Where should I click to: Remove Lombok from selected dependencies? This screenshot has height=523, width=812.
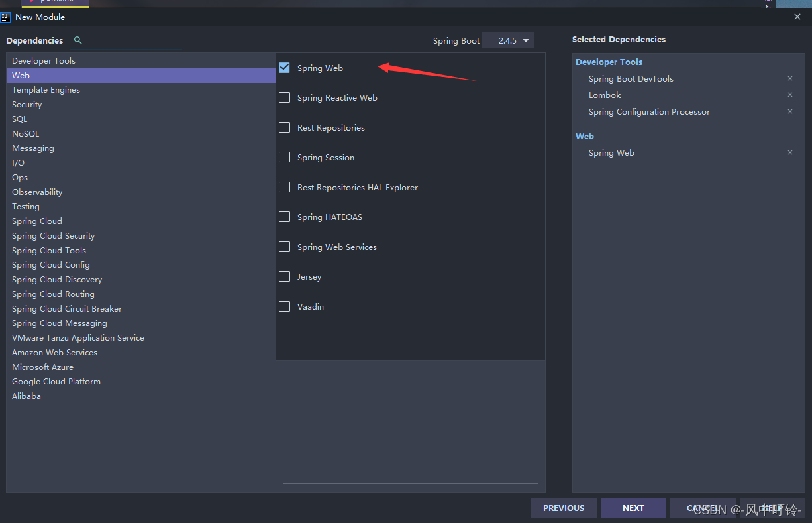point(789,95)
